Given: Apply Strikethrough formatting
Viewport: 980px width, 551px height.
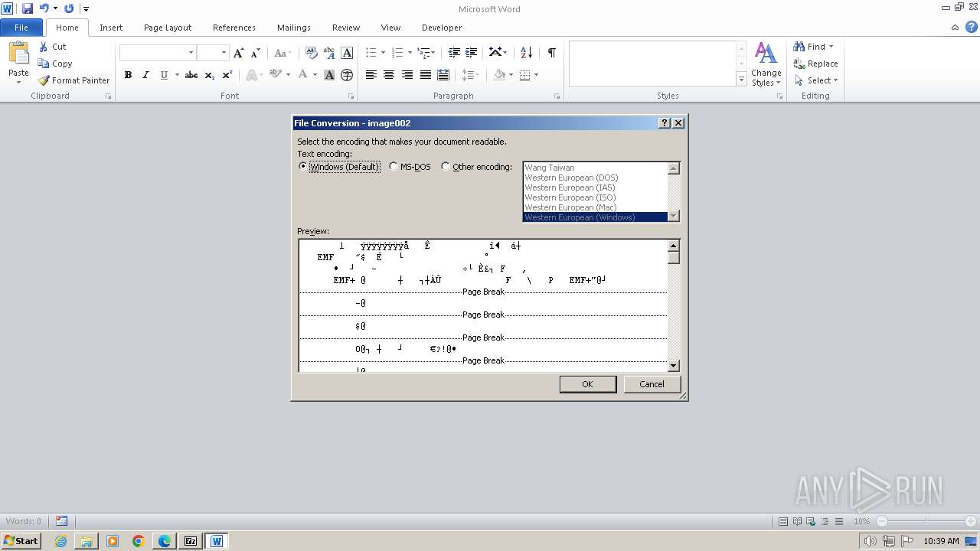Looking at the screenshot, I should pyautogui.click(x=191, y=75).
